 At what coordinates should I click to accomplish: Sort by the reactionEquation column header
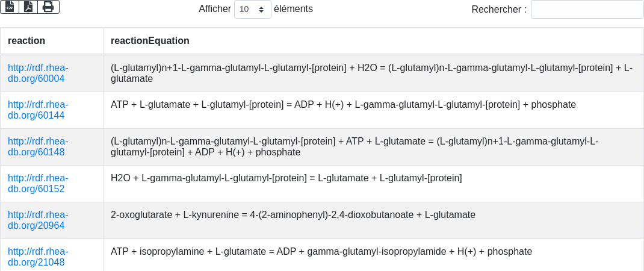(x=150, y=41)
